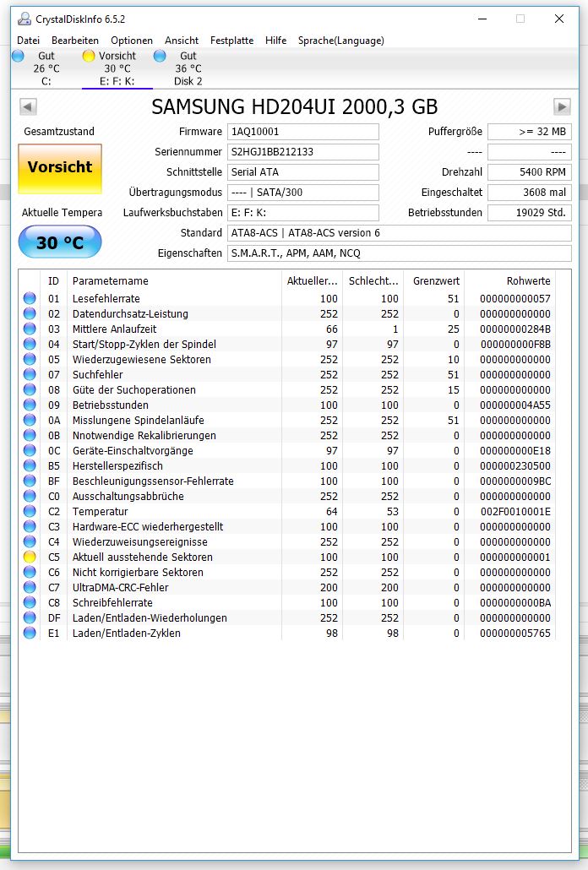
Task: Go to previous disk with left arrow
Action: click(28, 106)
